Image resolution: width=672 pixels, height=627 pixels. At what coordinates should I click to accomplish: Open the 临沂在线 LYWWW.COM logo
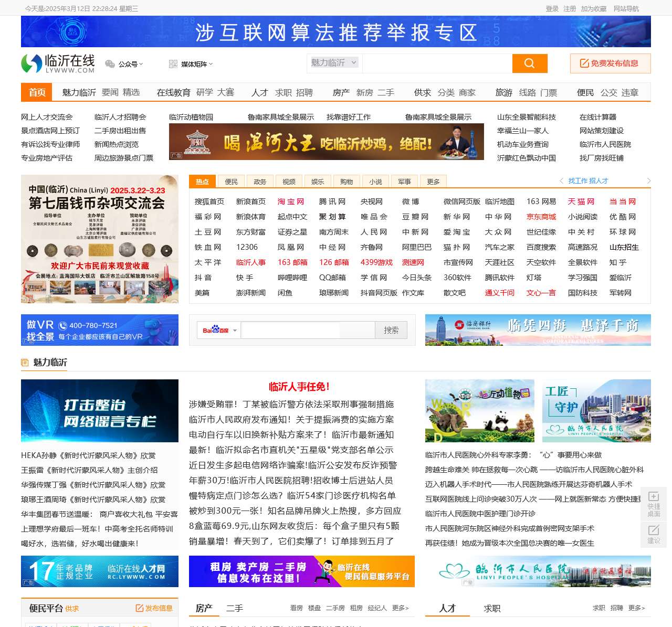(x=58, y=63)
